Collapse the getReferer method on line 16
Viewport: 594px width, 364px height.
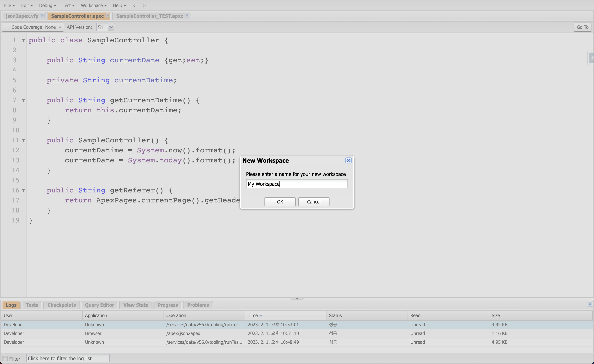(23, 190)
